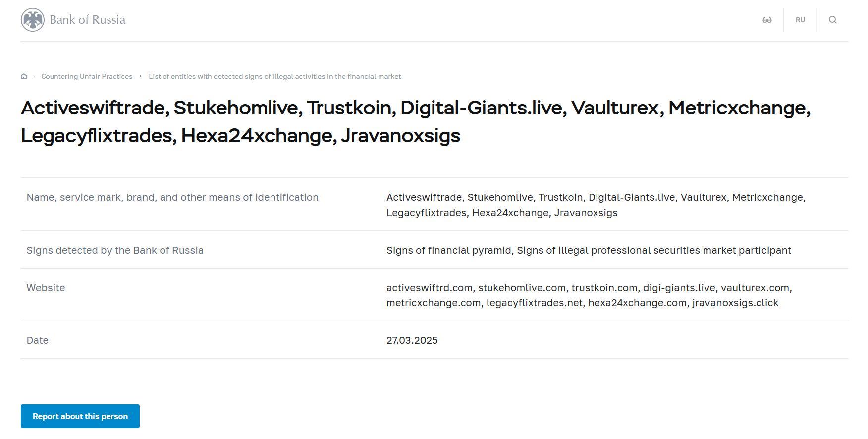This screenshot has width=868, height=439.
Task: Switch the site language to RU
Action: (800, 20)
